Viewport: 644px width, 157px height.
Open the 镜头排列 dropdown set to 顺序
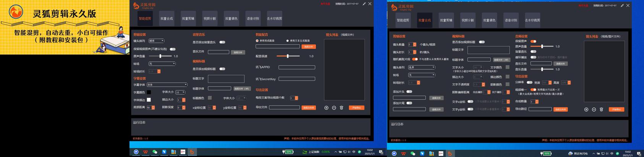tap(156, 40)
